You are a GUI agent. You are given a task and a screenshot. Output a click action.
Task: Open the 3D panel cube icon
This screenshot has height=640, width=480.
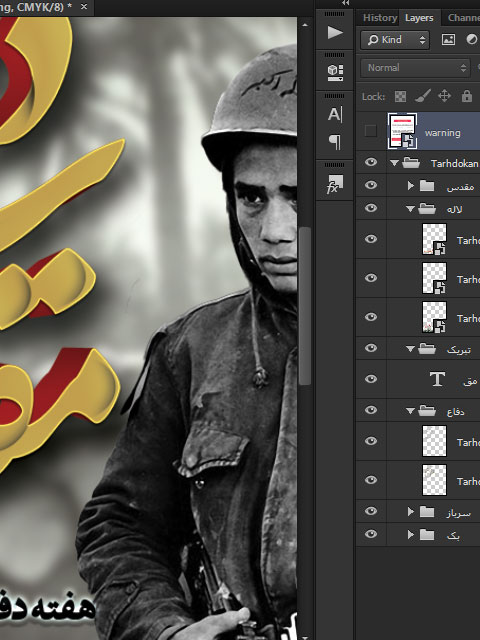[x=335, y=73]
